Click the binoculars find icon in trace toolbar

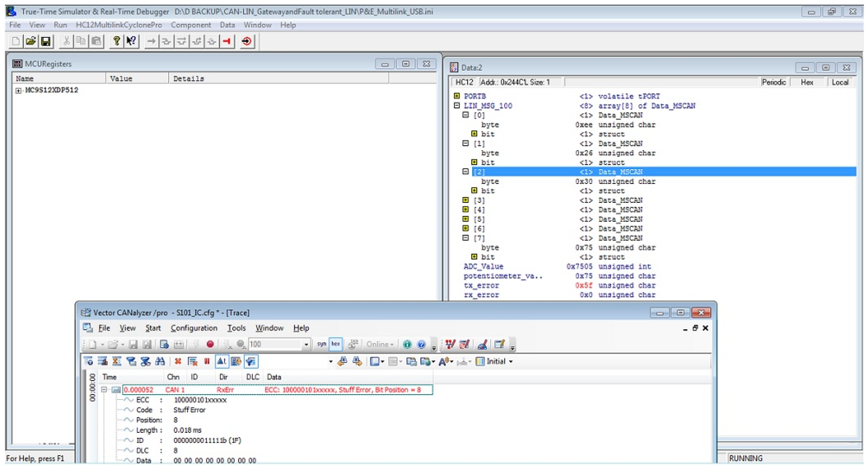pos(160,362)
